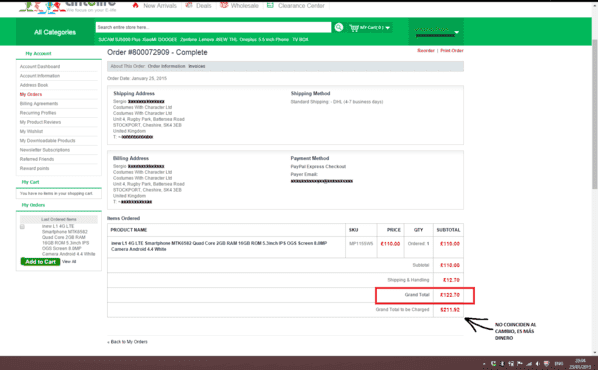Viewport: 598px width, 370px height.
Task: Click the DOOGEE search keyword
Action: click(x=167, y=40)
